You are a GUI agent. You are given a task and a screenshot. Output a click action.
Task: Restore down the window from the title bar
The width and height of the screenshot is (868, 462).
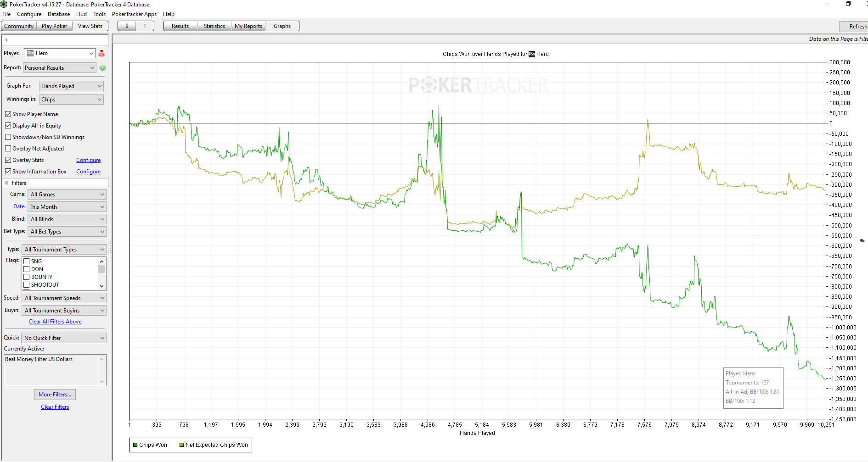coord(848,4)
